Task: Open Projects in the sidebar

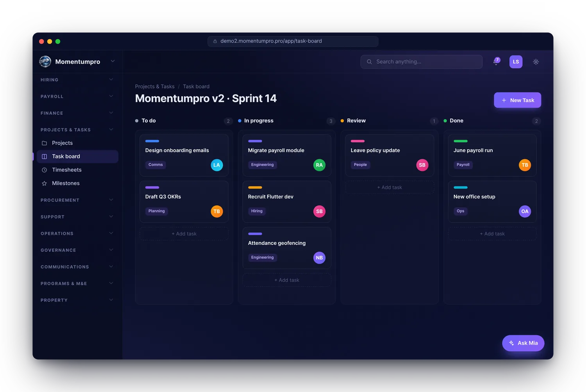Action: pyautogui.click(x=77, y=143)
